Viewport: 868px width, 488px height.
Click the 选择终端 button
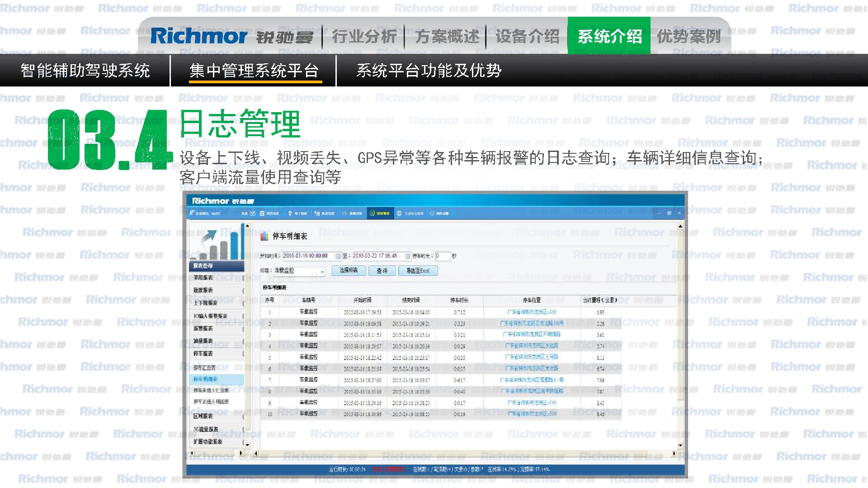click(x=349, y=270)
